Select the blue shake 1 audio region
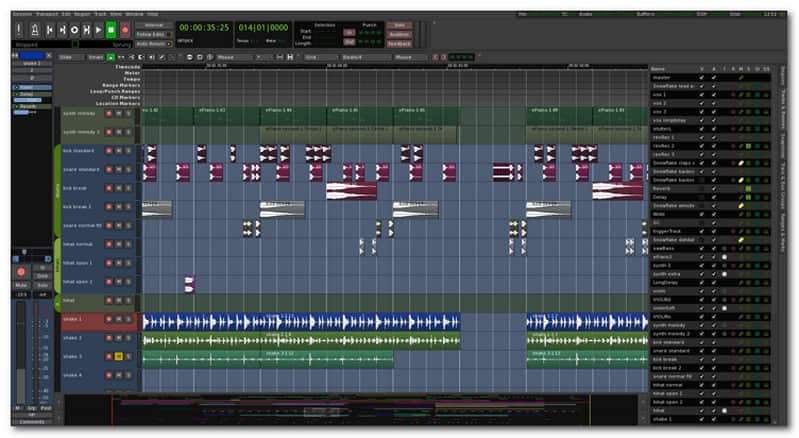Image resolution: width=799 pixels, height=438 pixels. pos(301,322)
